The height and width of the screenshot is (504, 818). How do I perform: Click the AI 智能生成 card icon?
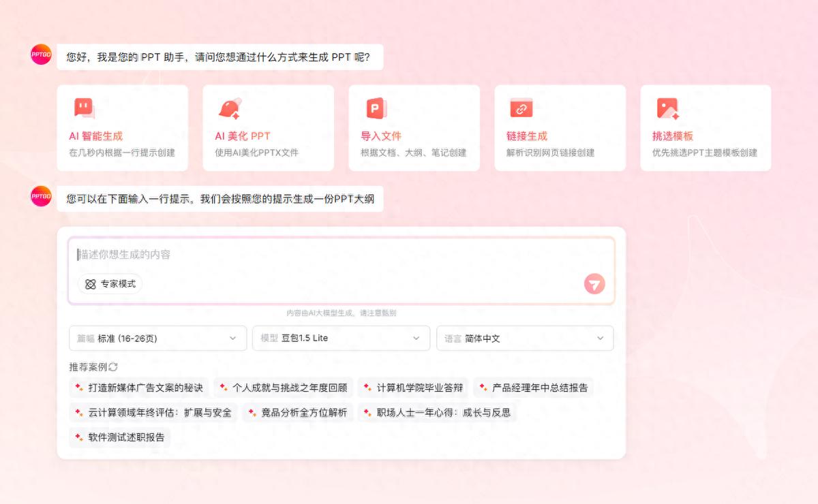[x=84, y=108]
